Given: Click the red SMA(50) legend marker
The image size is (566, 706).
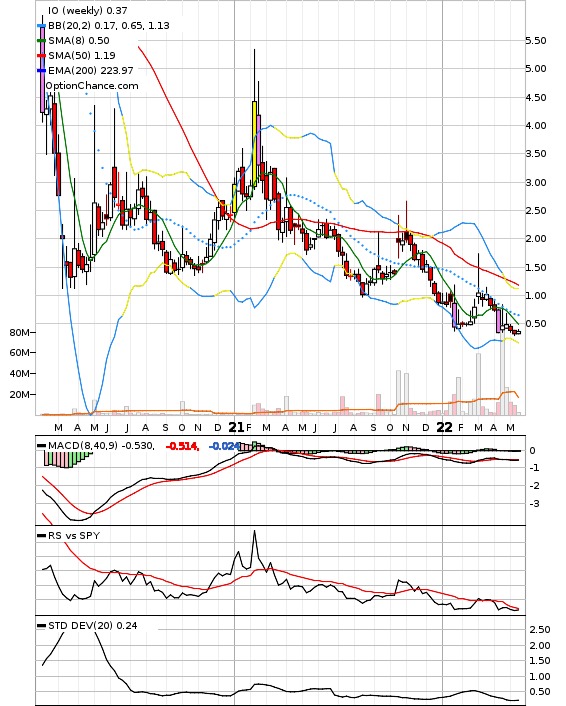Looking at the screenshot, I should pyautogui.click(x=41, y=56).
